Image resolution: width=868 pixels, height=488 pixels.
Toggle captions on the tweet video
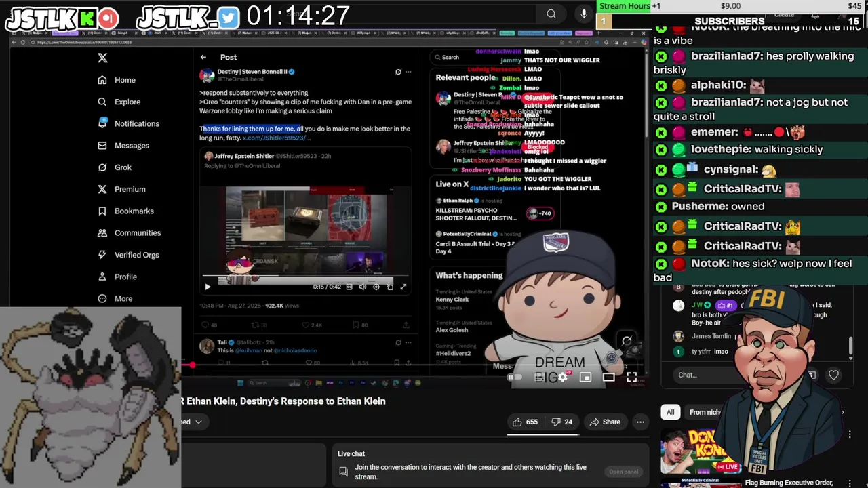click(349, 287)
